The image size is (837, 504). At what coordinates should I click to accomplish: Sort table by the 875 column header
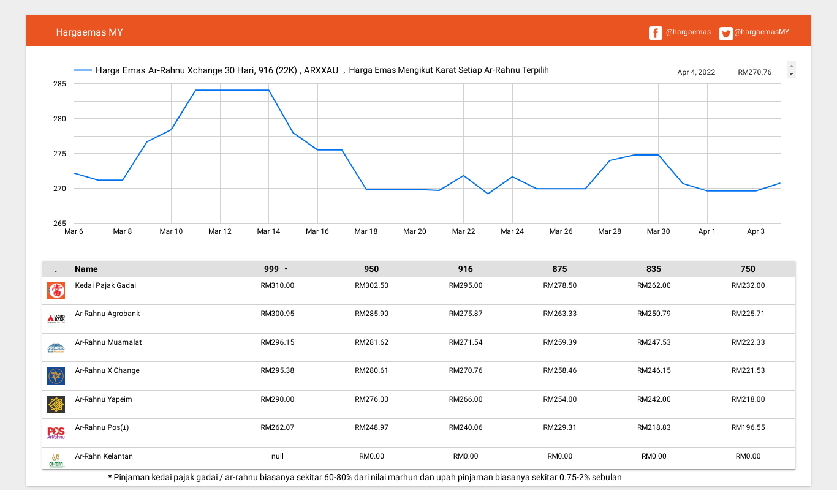pos(560,269)
